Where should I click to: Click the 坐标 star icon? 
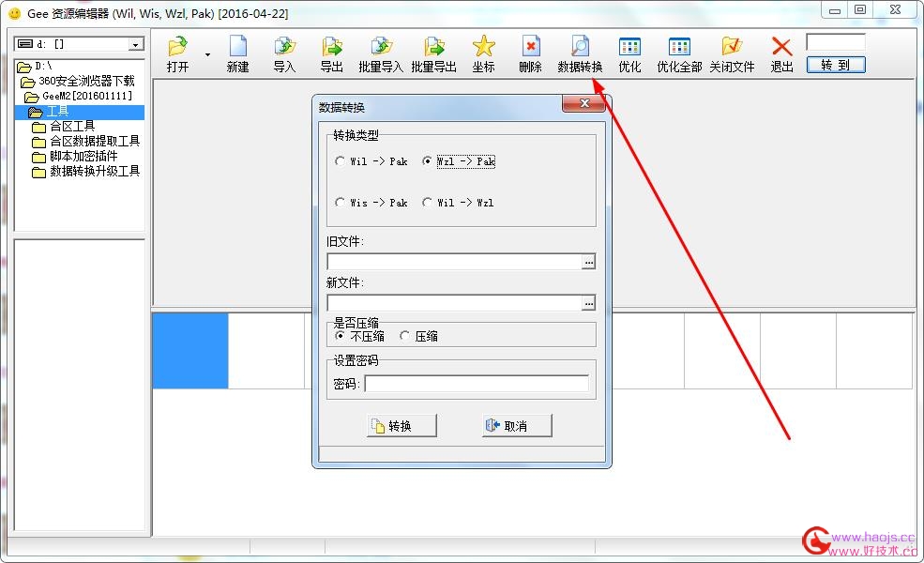tap(483, 53)
